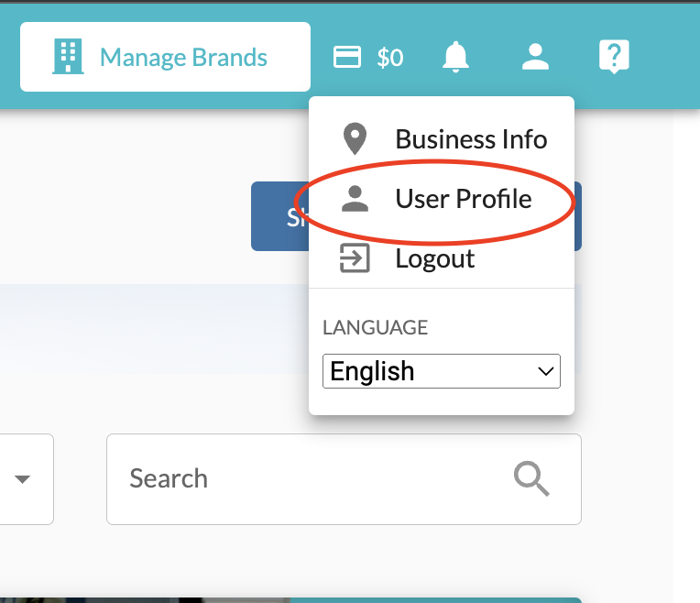
Task: Open the Manage Brands button
Action: (x=165, y=57)
